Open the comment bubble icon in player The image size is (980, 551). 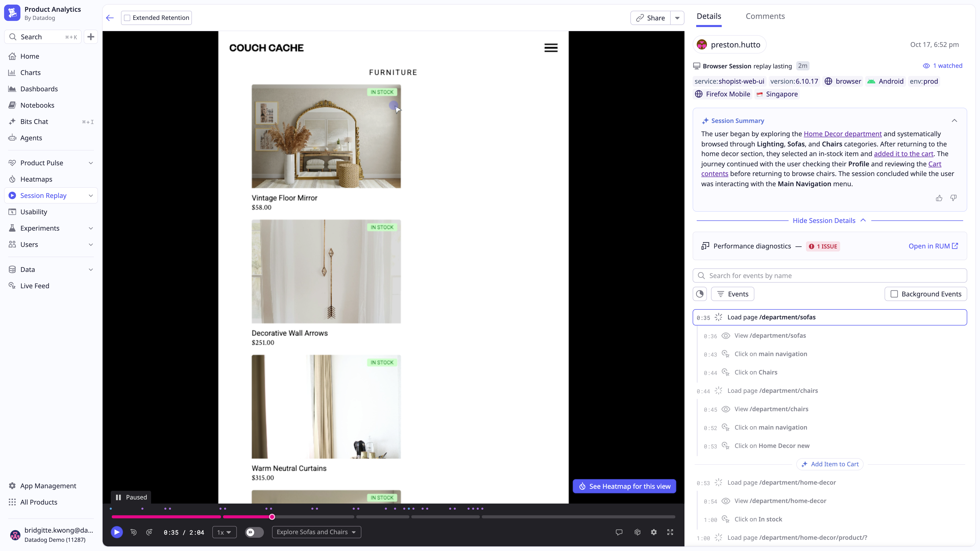tap(619, 532)
